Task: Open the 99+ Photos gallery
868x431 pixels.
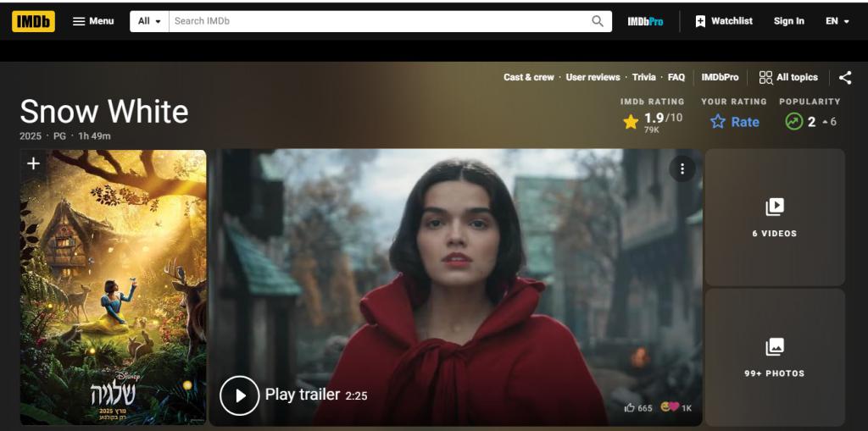Action: point(774,356)
